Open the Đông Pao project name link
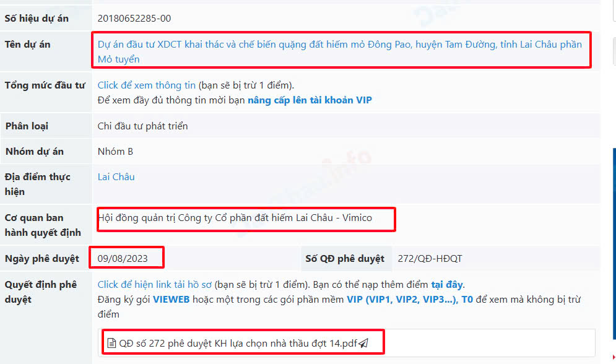 pos(339,51)
